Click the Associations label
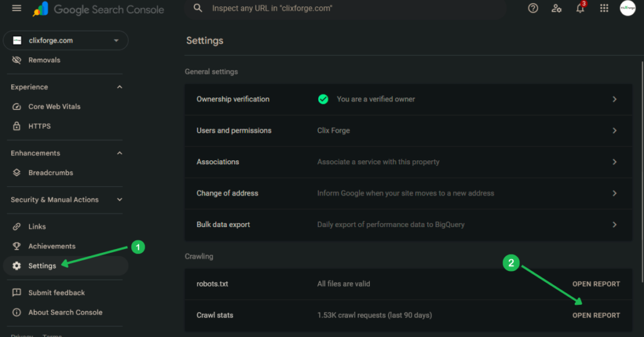 (x=218, y=162)
